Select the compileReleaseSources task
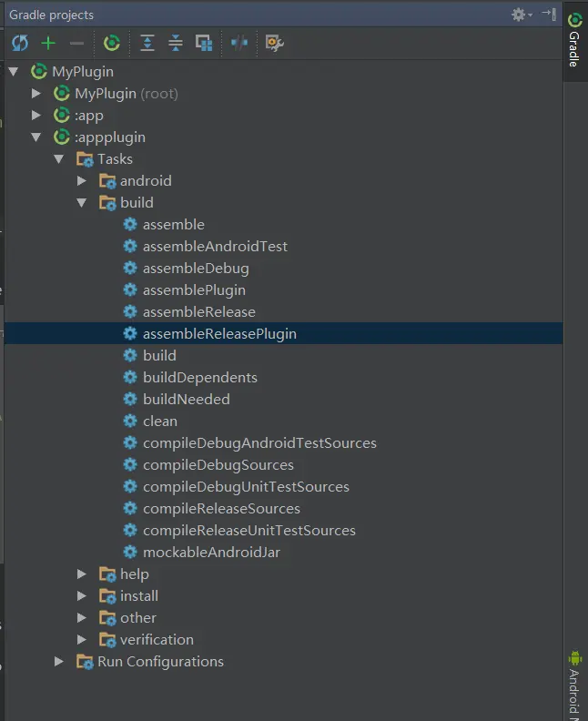The width and height of the screenshot is (588, 721). 221,509
